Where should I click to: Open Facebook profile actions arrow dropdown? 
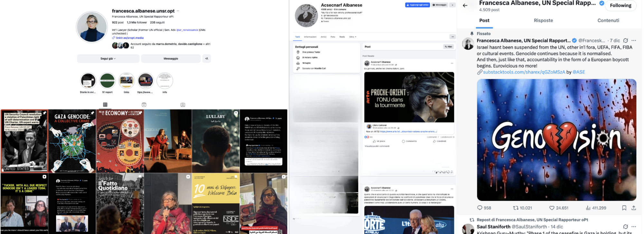[x=452, y=5]
